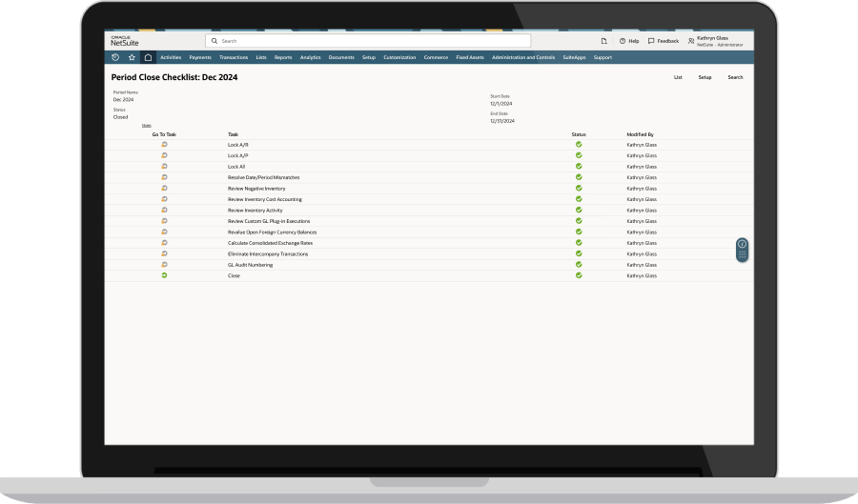Expand the Reports navigation menu

tap(283, 57)
